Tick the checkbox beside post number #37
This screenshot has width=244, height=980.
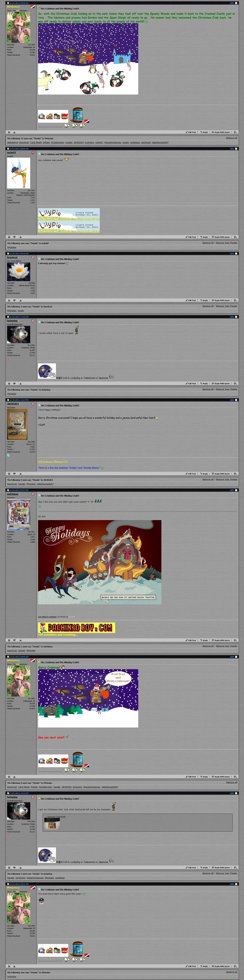[x=236, y=490]
